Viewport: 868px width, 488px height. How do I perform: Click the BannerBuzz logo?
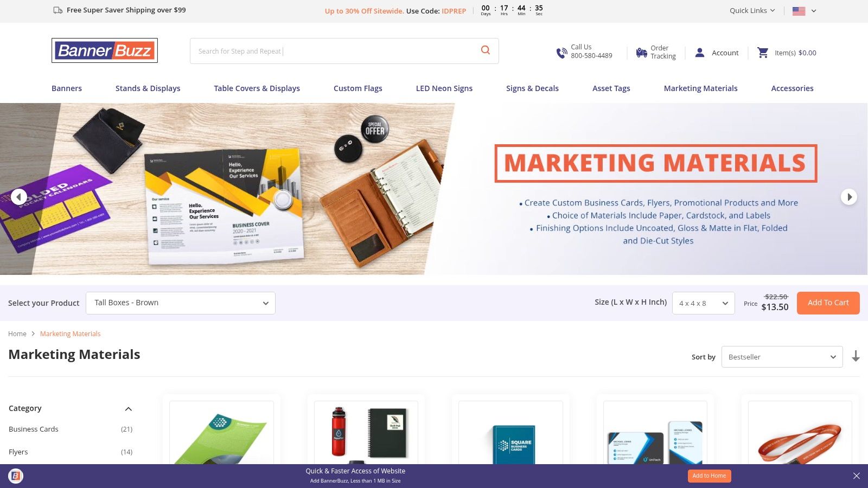tap(105, 50)
